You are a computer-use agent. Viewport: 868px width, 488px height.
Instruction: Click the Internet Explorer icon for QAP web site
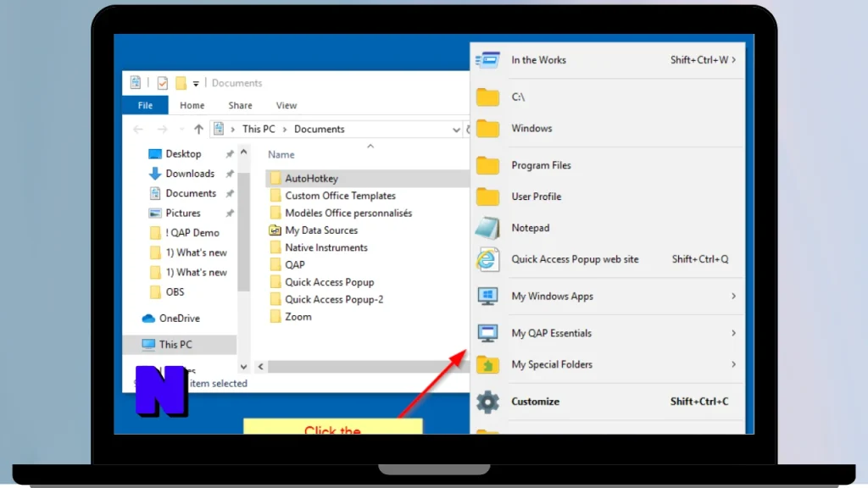(487, 259)
